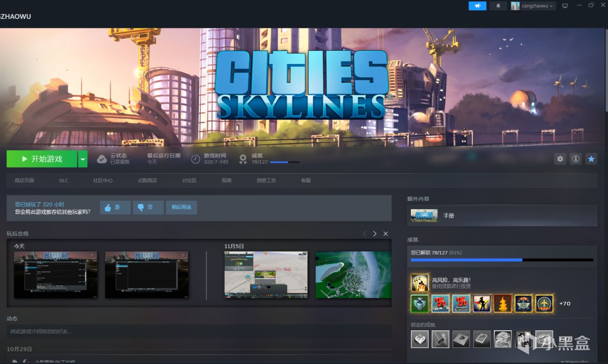
Task: Open the 商店页面 tab
Action: [24, 180]
